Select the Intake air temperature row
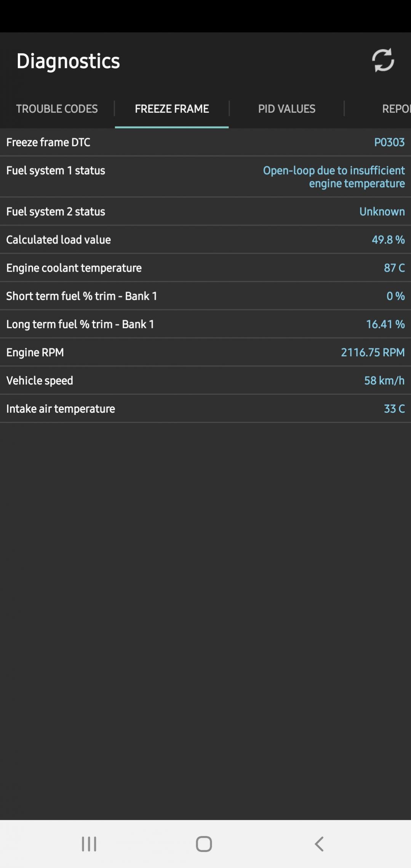 205,409
